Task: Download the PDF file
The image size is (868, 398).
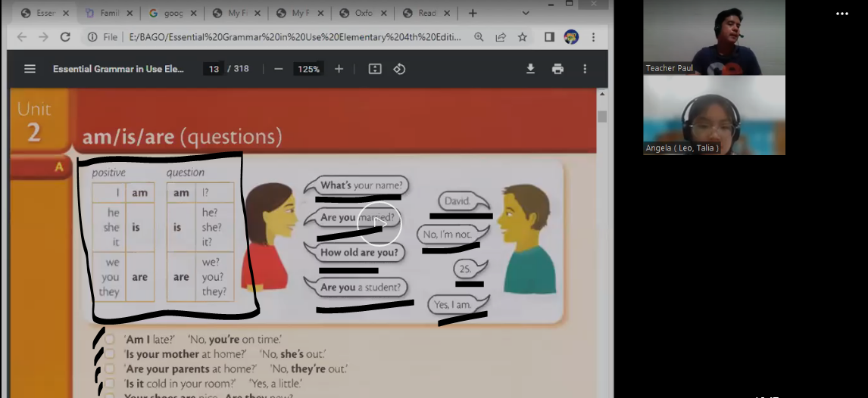Action: click(530, 69)
